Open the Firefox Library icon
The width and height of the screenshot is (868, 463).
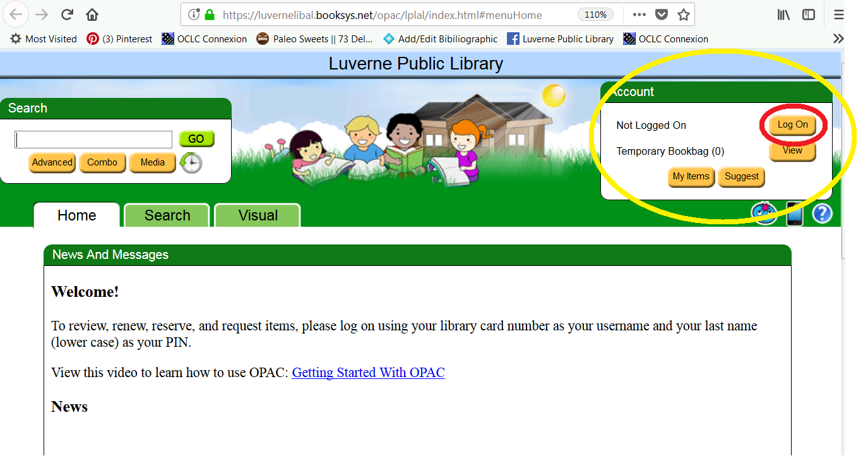point(783,14)
